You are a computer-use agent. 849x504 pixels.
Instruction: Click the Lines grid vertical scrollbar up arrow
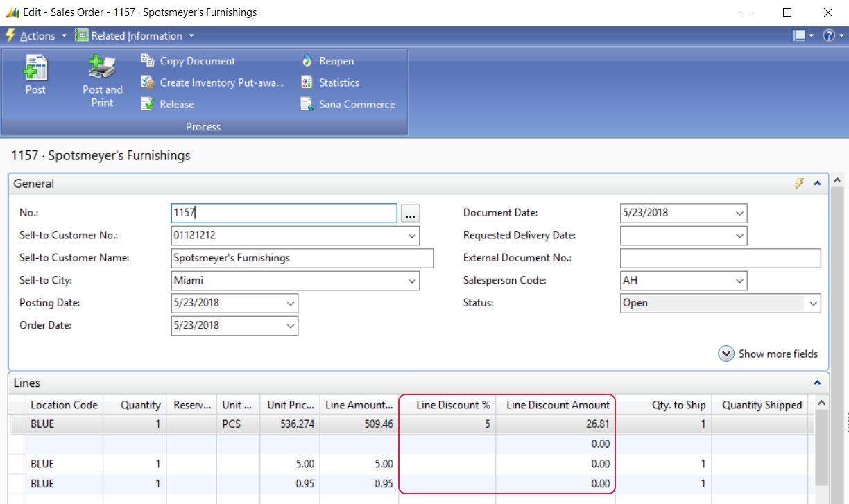pos(821,403)
